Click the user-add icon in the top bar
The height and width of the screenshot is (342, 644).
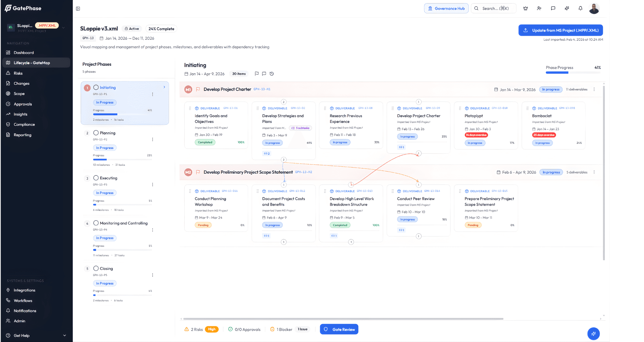(x=539, y=9)
